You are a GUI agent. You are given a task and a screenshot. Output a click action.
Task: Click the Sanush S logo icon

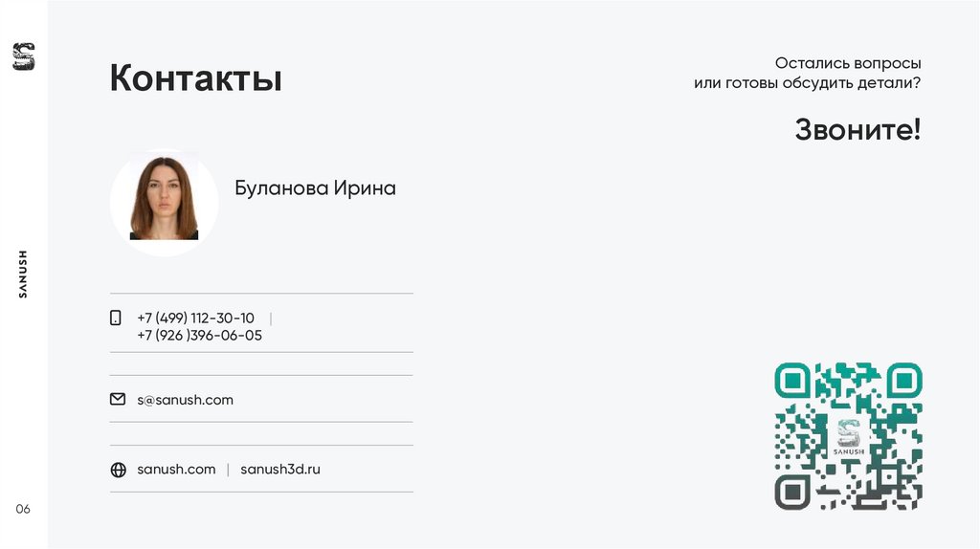[x=23, y=56]
